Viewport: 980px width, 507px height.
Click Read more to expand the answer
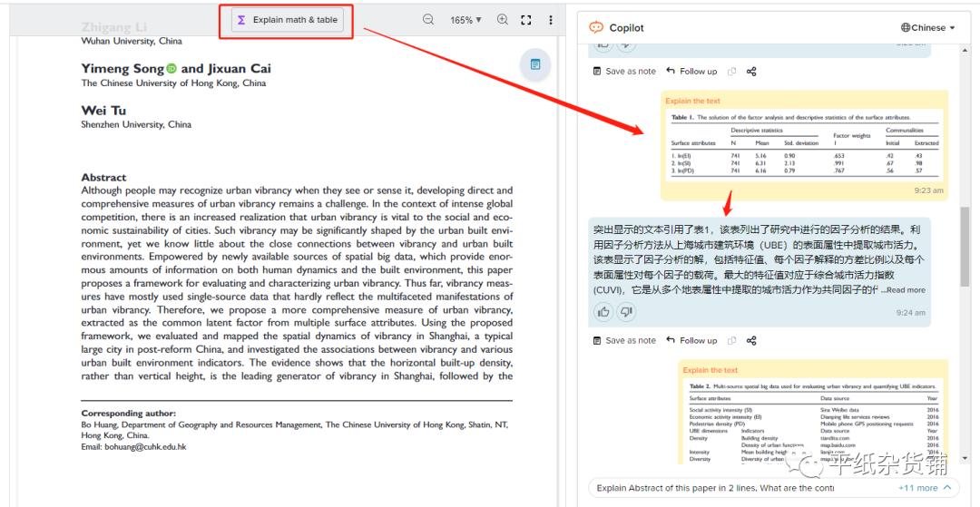pos(906,290)
